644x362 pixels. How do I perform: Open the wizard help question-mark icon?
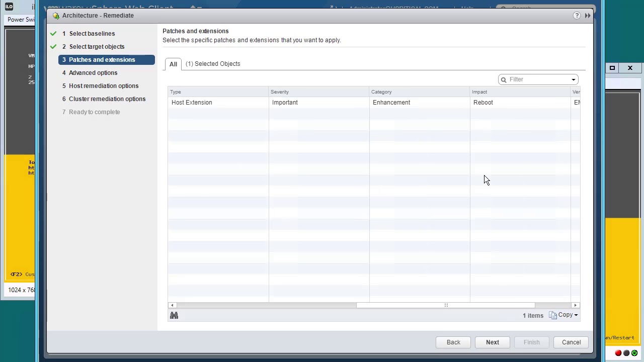coord(577,16)
